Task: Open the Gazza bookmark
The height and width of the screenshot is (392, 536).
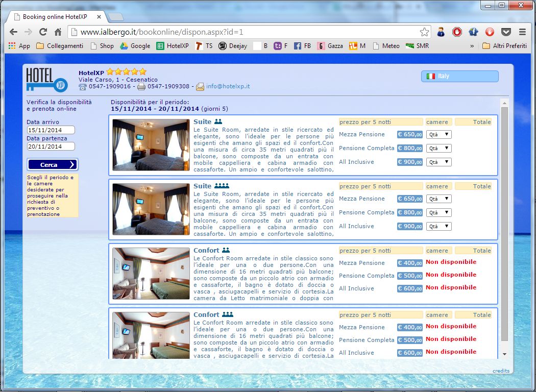Action: 330,46
